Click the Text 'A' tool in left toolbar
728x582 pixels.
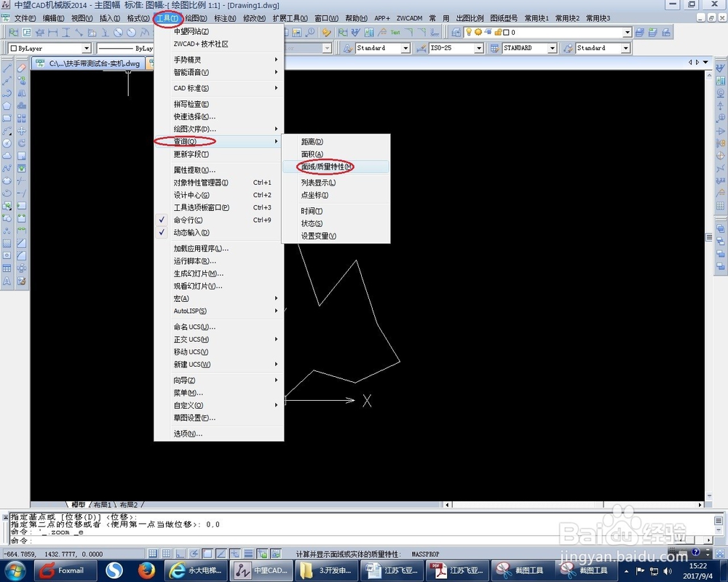pos(7,281)
